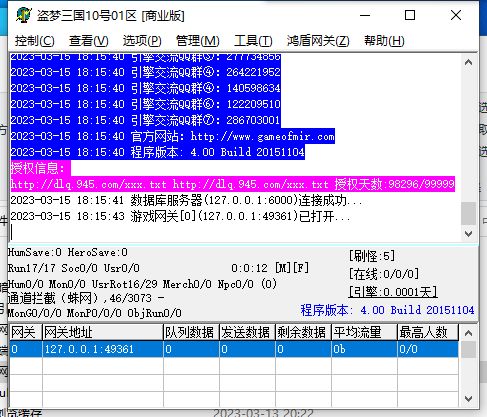Click the 授权信息 magenta log line
This screenshot has width=487, height=417.
tap(40, 168)
